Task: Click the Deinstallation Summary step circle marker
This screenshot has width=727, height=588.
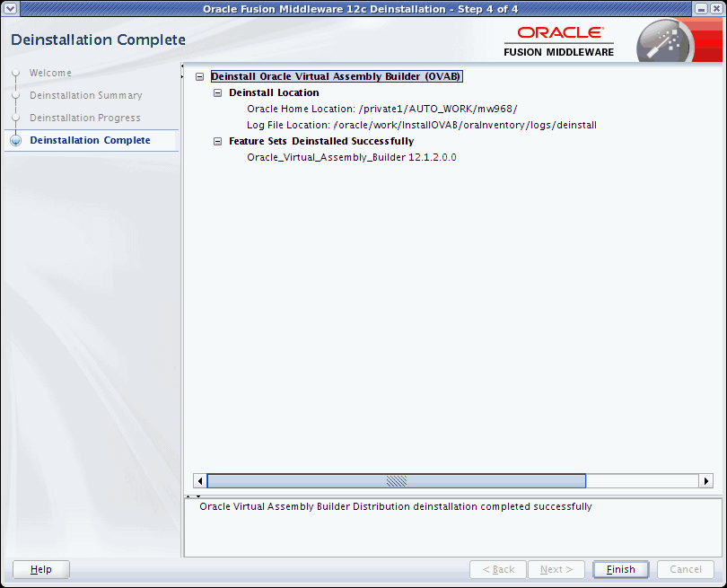Action: pos(16,95)
